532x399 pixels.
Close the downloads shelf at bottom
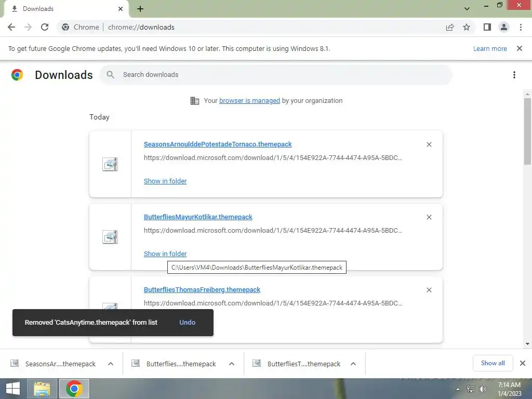523,363
